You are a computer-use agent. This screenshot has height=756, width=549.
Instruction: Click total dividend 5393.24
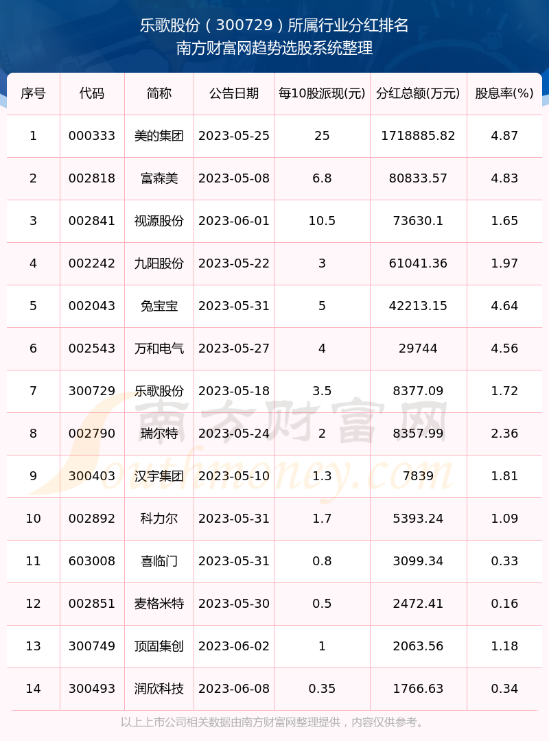click(x=418, y=519)
